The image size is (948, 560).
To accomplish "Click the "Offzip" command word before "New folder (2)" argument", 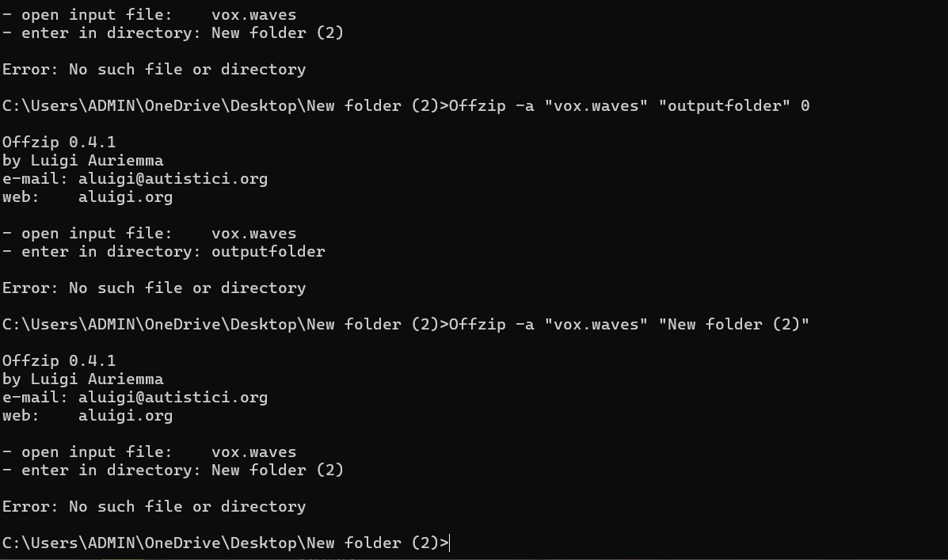I will [477, 324].
